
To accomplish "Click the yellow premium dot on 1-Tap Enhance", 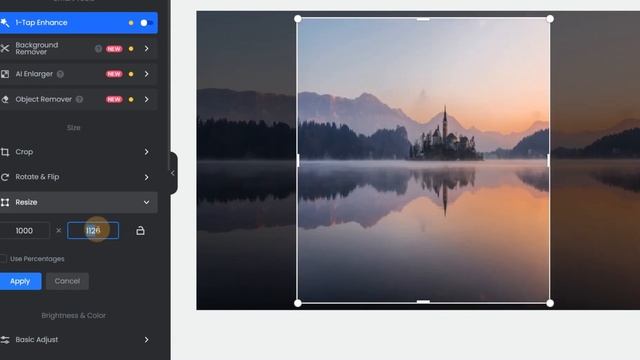I will (x=131, y=23).
